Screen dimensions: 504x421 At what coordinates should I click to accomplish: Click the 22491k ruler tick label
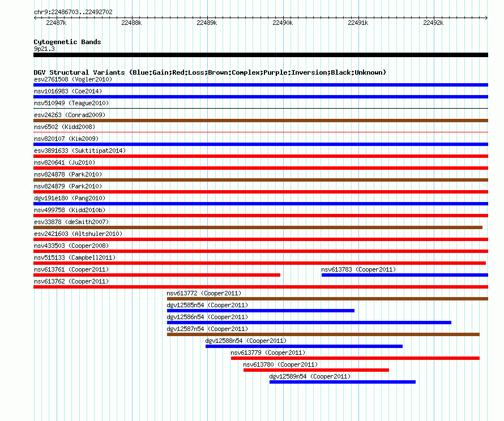[358, 23]
